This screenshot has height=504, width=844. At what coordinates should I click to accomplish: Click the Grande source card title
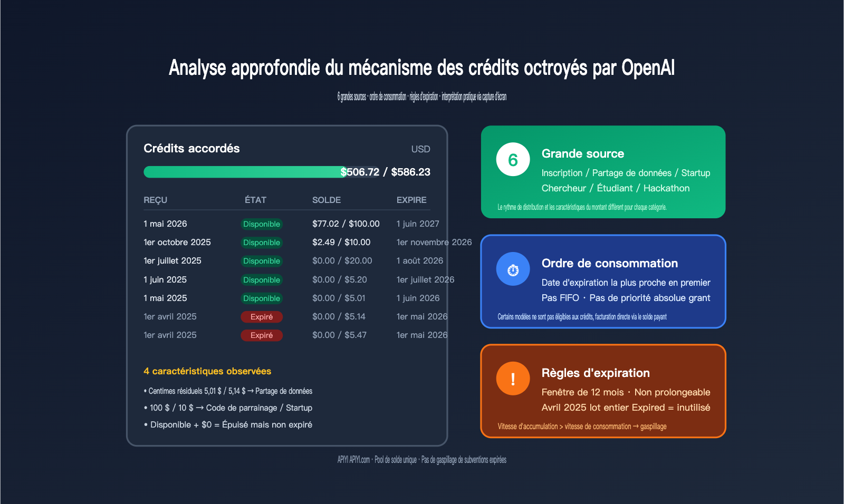coord(583,153)
